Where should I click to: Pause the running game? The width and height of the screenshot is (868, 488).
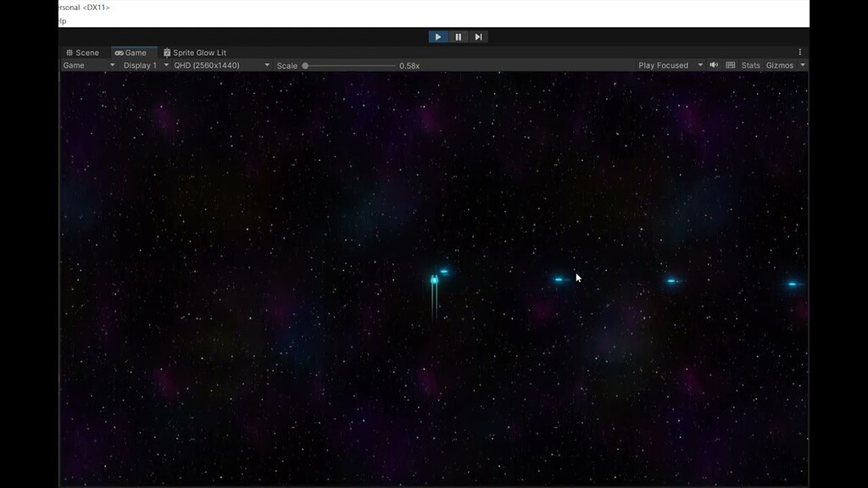458,36
